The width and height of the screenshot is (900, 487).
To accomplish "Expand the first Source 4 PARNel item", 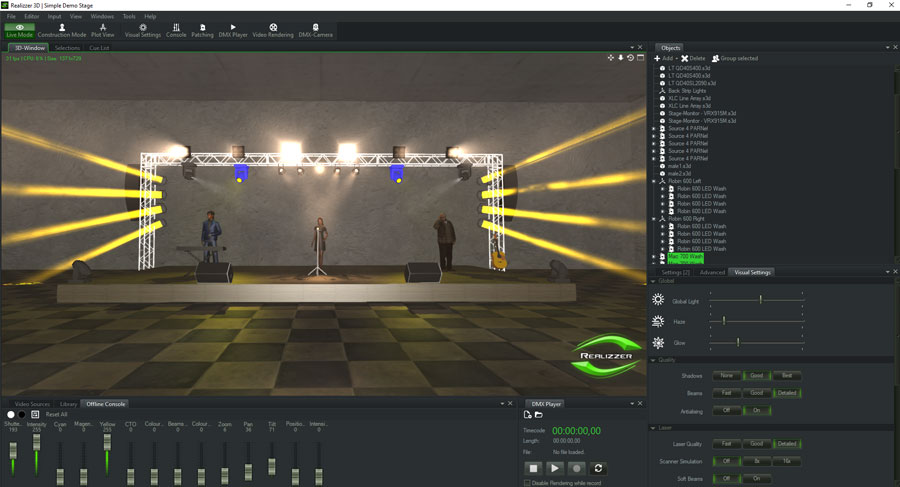I will point(654,129).
